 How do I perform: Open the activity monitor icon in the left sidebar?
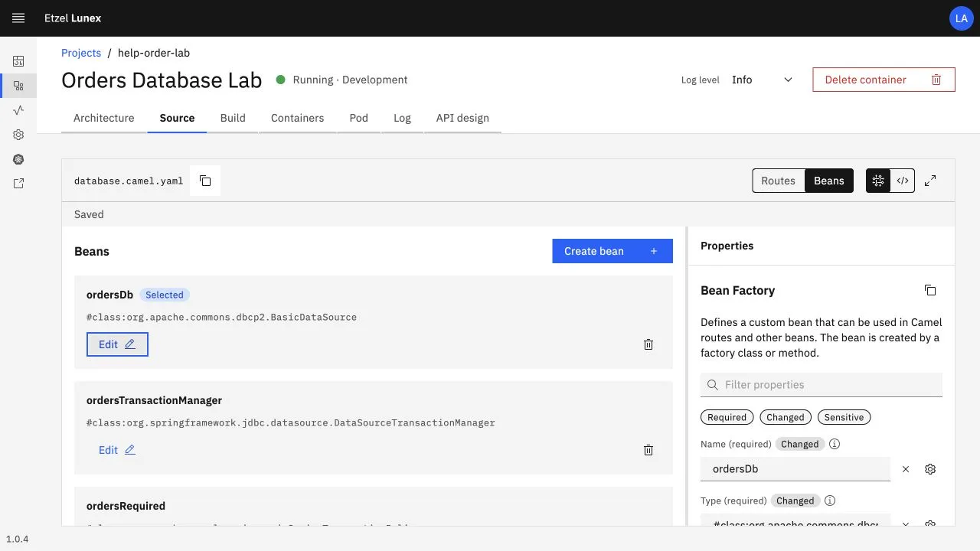pyautogui.click(x=18, y=110)
